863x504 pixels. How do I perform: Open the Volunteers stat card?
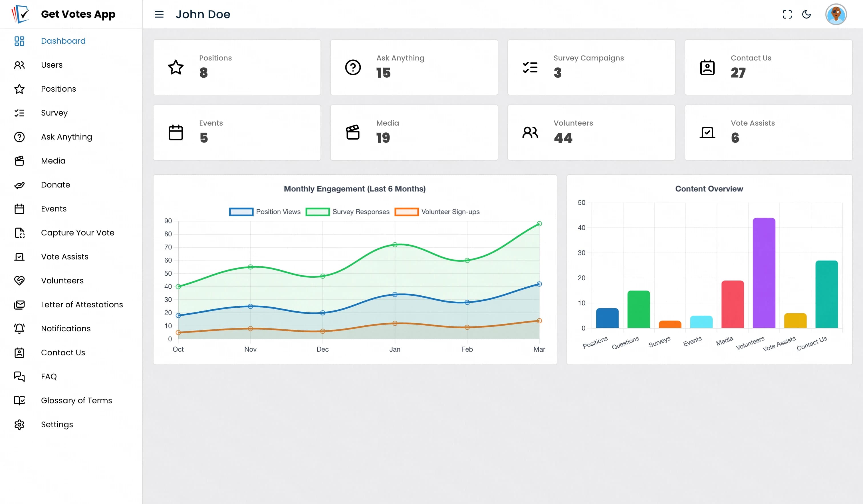[591, 132]
